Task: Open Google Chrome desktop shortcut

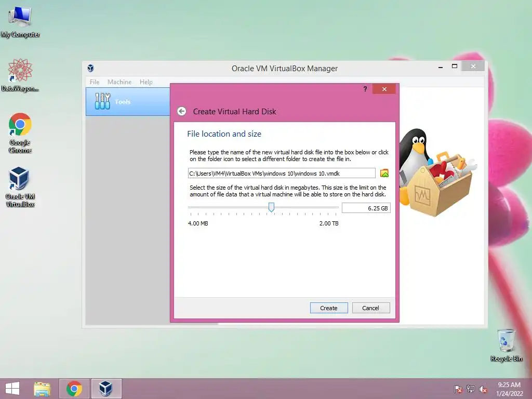Action: click(20, 133)
